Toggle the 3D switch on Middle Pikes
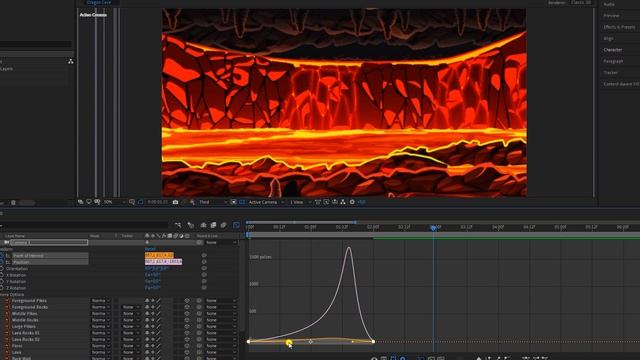 pos(187,314)
